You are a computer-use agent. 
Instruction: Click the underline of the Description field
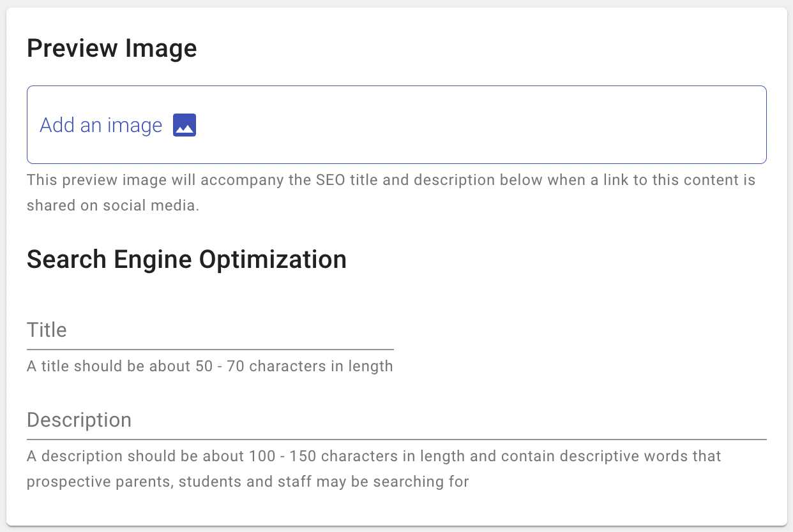(x=396, y=440)
